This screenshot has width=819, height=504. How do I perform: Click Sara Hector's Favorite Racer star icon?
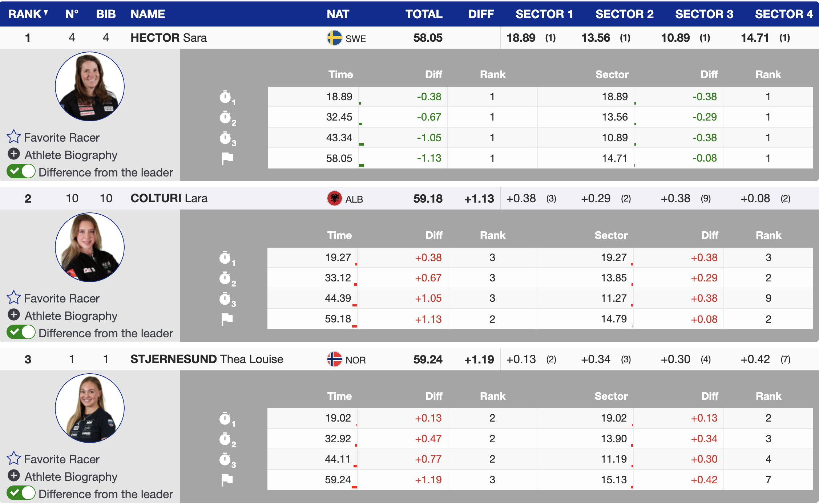(14, 137)
